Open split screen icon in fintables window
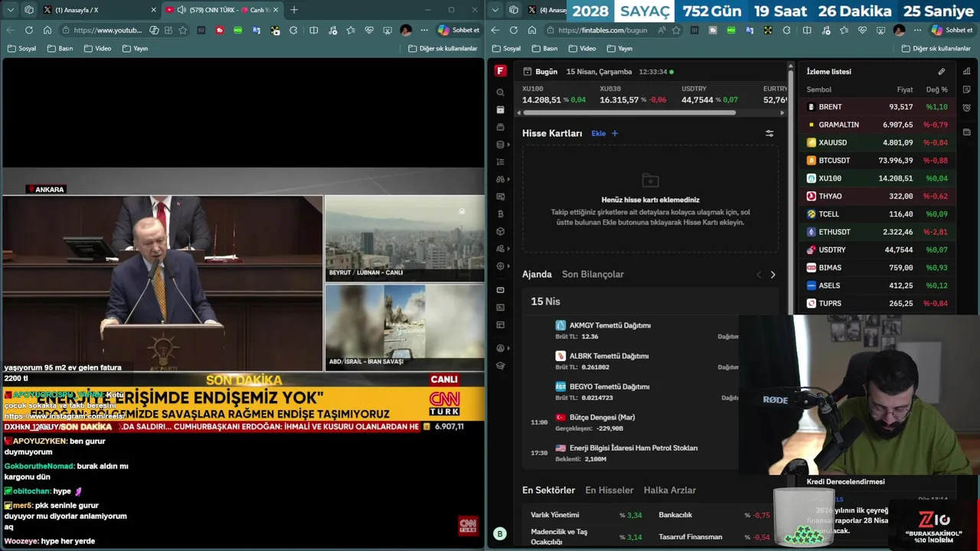 (806, 31)
